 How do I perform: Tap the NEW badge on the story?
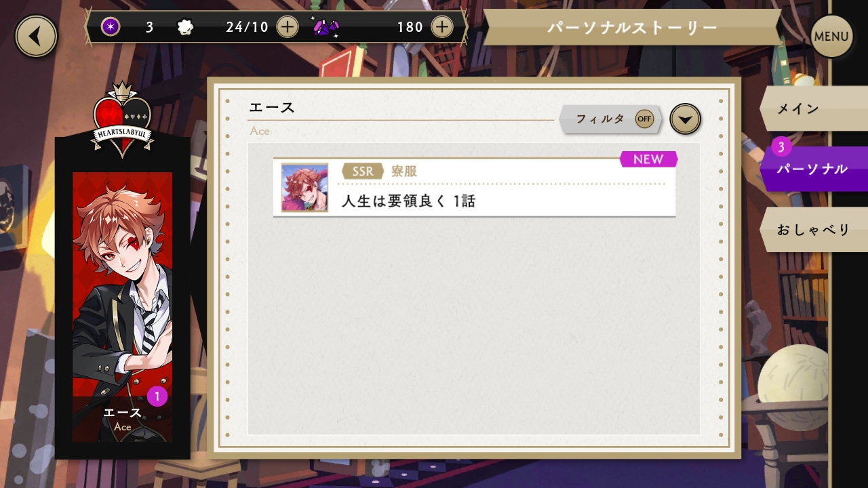[648, 159]
